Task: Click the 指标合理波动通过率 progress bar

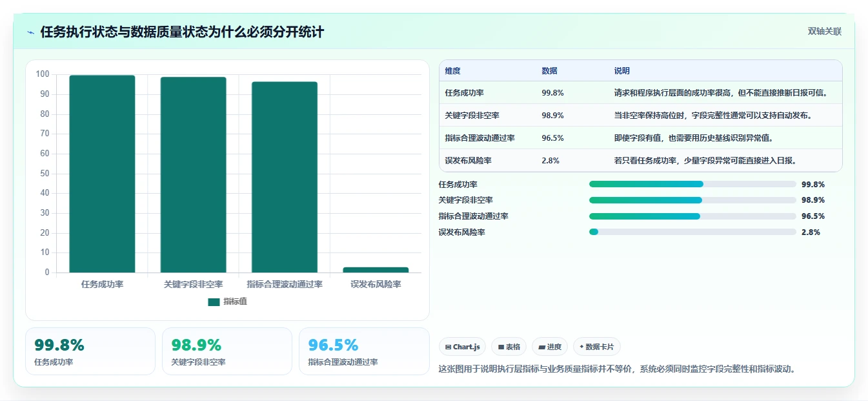Action: point(692,216)
